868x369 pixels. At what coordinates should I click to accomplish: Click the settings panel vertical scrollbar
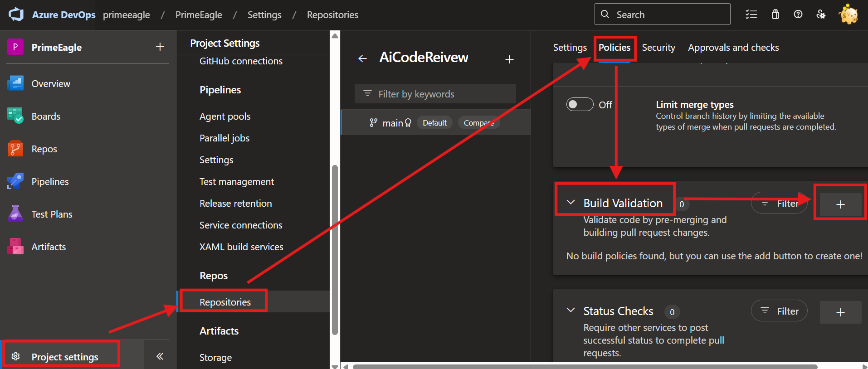point(335,250)
